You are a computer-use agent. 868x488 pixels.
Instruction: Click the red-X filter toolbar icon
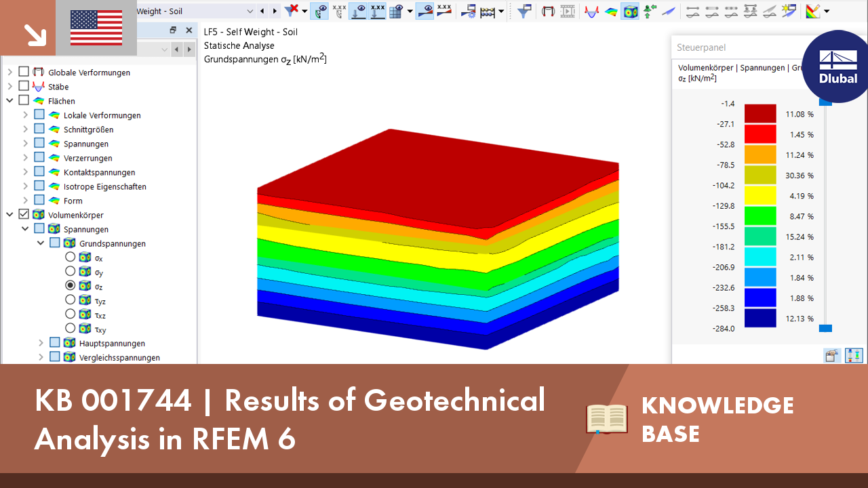[292, 11]
